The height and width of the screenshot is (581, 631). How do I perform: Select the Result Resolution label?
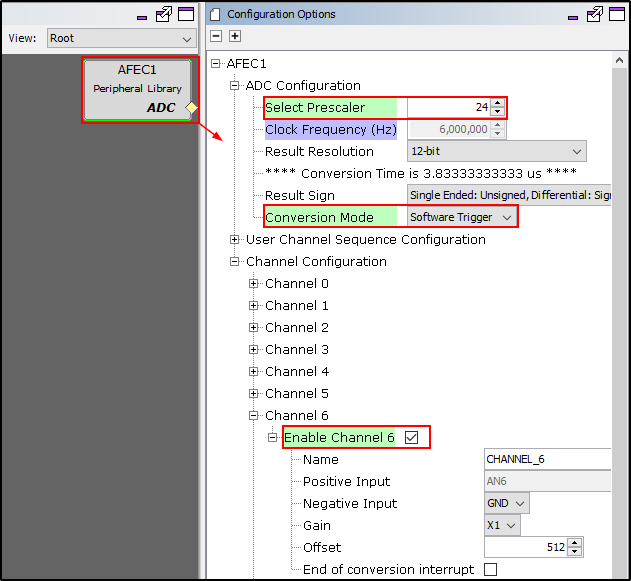click(319, 152)
